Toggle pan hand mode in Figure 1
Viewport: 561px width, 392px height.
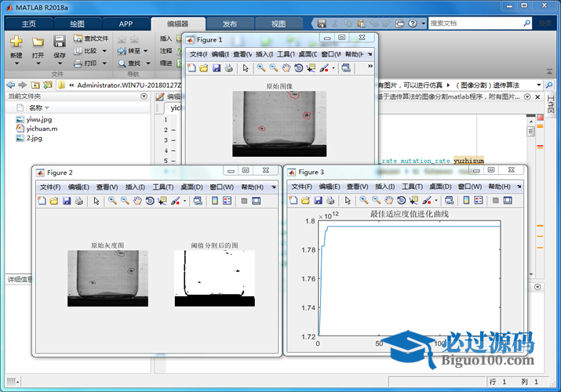click(x=286, y=68)
